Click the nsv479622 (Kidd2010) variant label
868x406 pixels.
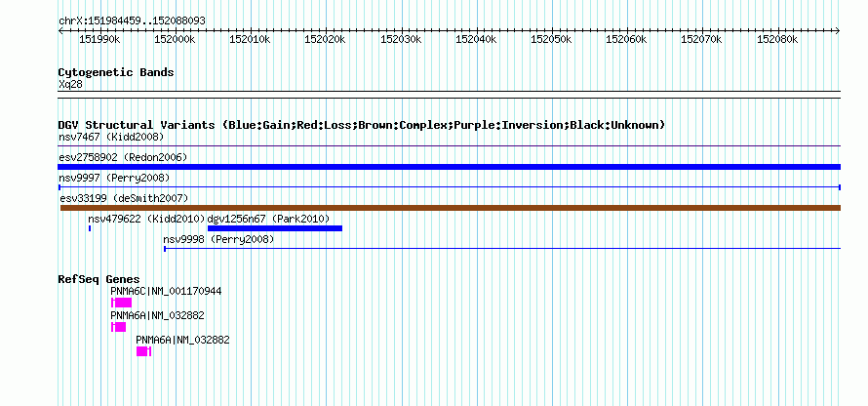146,219
